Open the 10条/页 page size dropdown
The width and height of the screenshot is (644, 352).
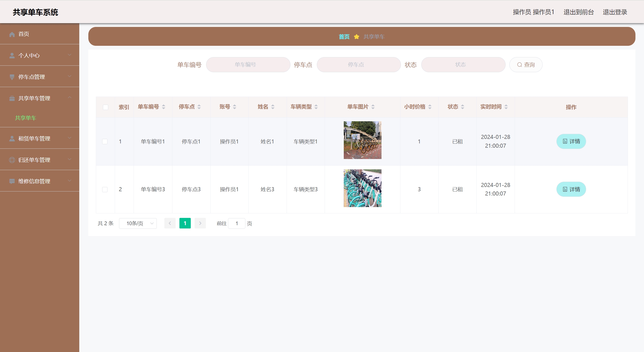tap(138, 223)
